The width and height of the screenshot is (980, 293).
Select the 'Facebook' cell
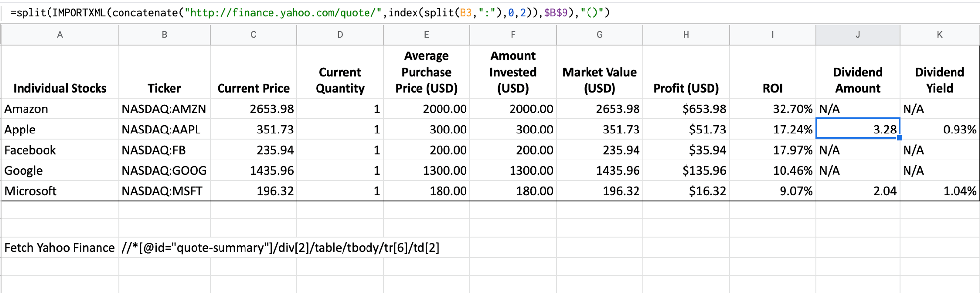pos(60,150)
